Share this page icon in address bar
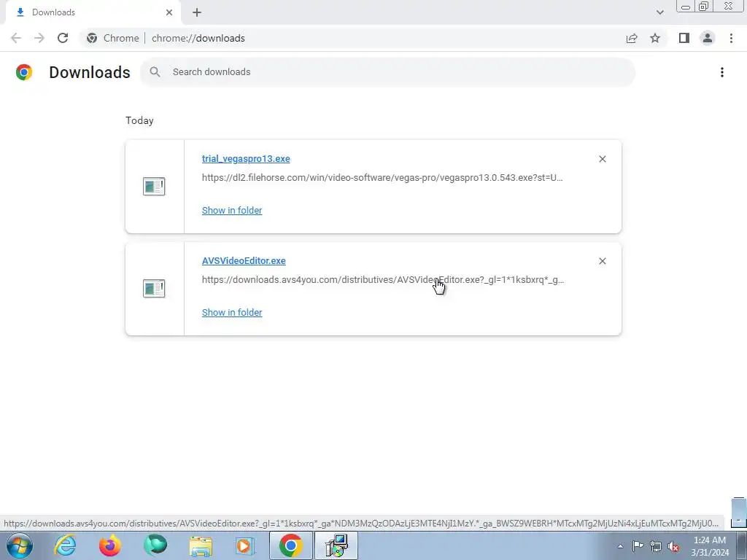The height and width of the screenshot is (560, 747). 632,38
